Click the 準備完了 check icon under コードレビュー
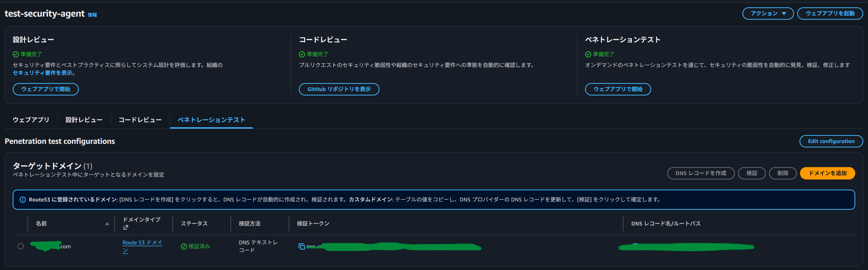This screenshot has width=868, height=270. [x=302, y=54]
